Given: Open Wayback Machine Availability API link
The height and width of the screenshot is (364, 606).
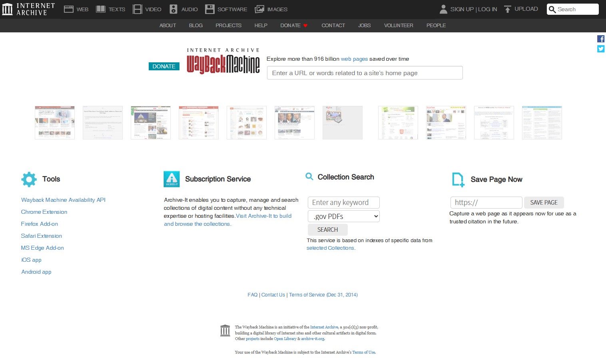Looking at the screenshot, I should pyautogui.click(x=63, y=200).
